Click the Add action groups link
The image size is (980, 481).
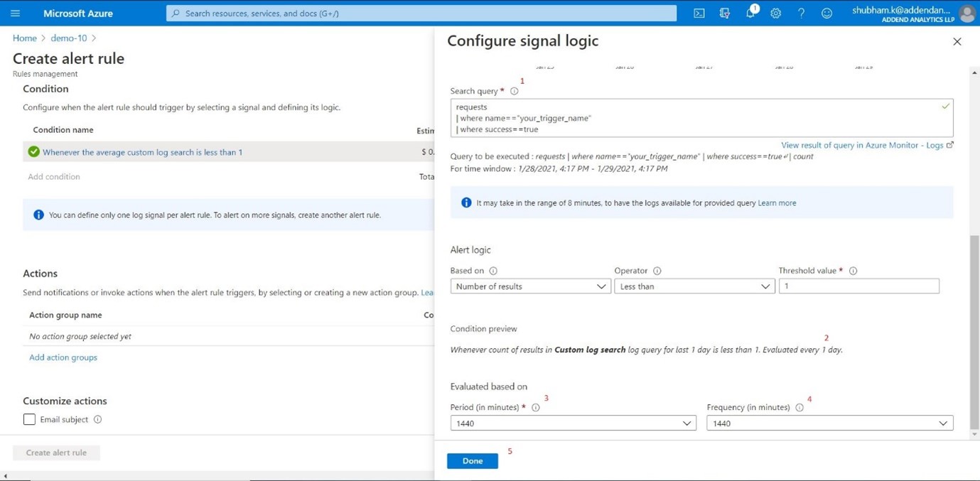pos(63,357)
